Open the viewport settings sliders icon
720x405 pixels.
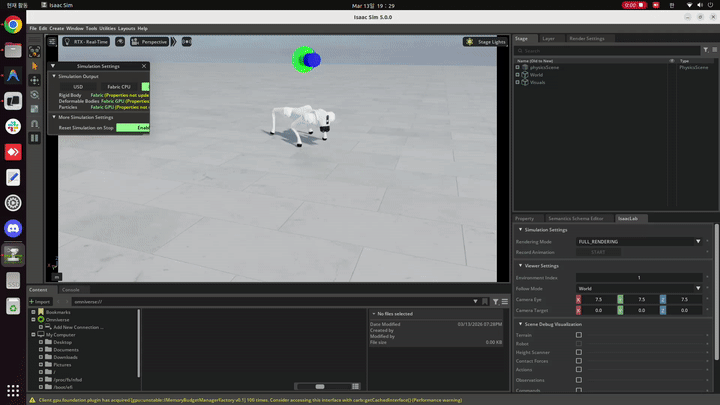(53, 42)
